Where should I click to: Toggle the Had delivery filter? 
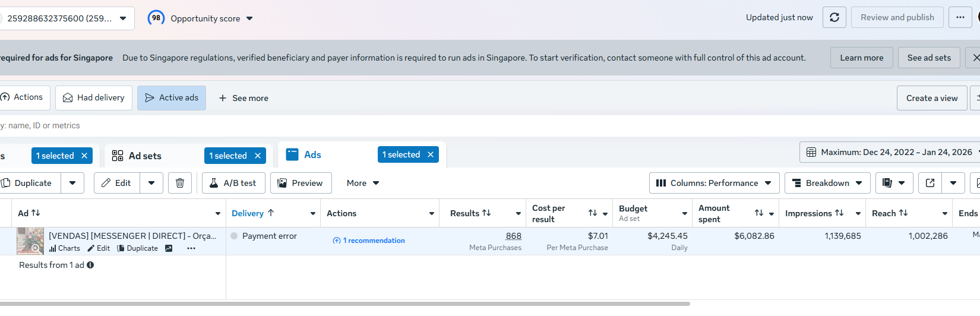pos(94,98)
